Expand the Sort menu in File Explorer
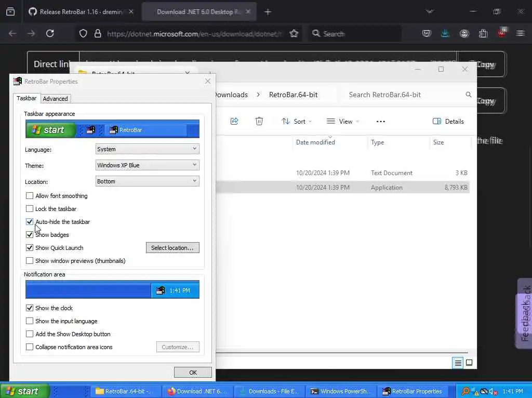 (x=297, y=122)
